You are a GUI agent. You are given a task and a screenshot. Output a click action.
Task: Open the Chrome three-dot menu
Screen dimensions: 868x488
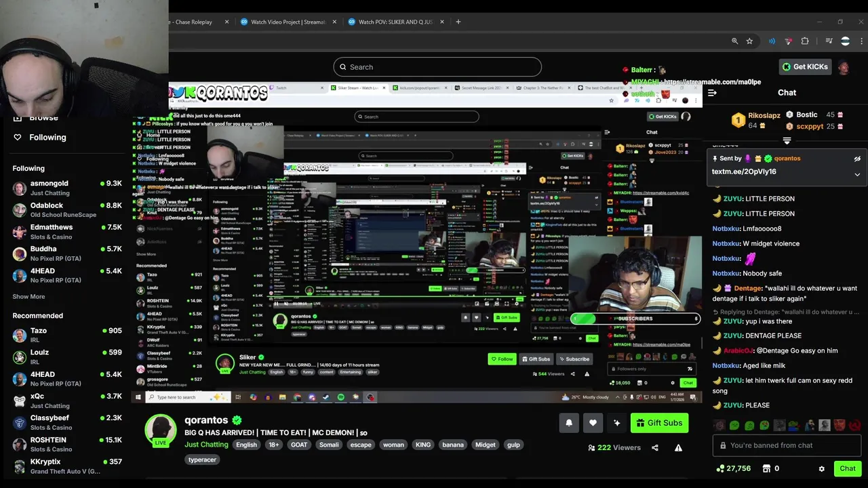coord(861,41)
